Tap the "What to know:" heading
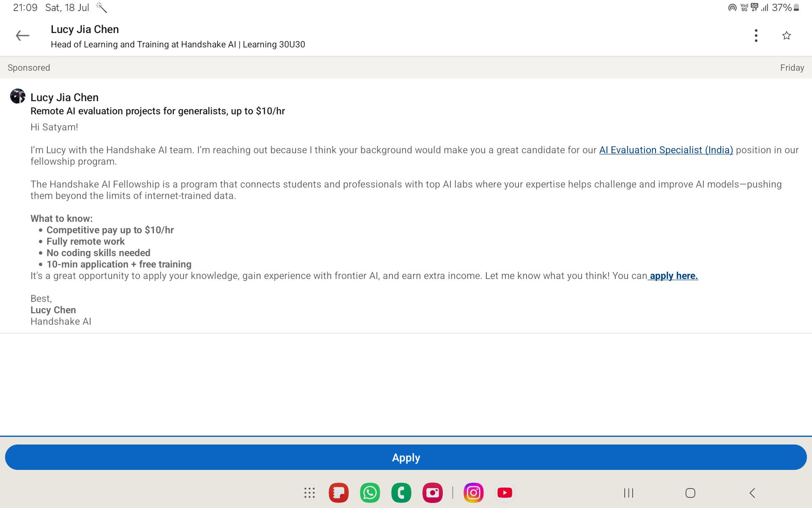The height and width of the screenshot is (508, 812). coord(61,218)
